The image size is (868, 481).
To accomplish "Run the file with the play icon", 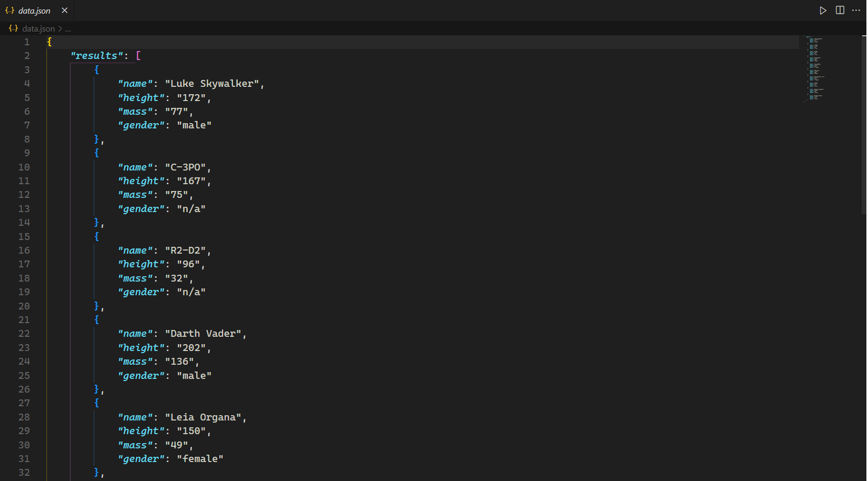I will click(x=823, y=11).
